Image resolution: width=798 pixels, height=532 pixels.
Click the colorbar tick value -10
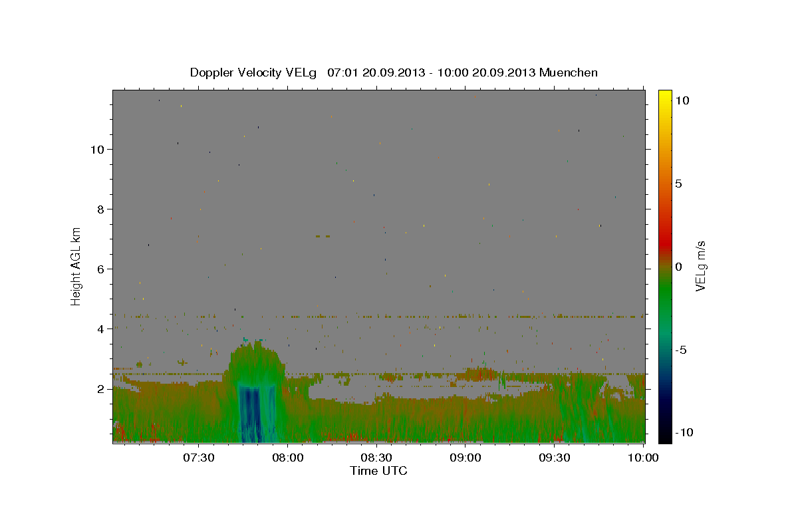(x=683, y=432)
